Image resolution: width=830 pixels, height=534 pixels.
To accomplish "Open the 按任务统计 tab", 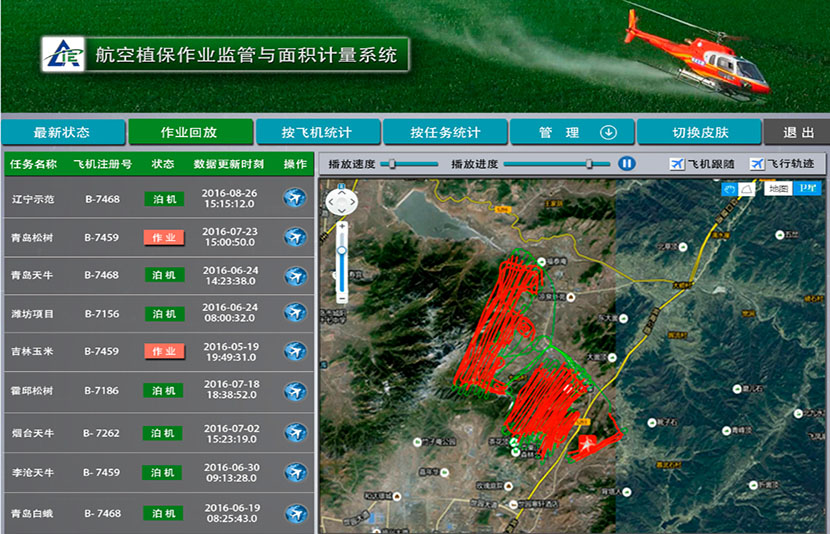I will tap(445, 133).
